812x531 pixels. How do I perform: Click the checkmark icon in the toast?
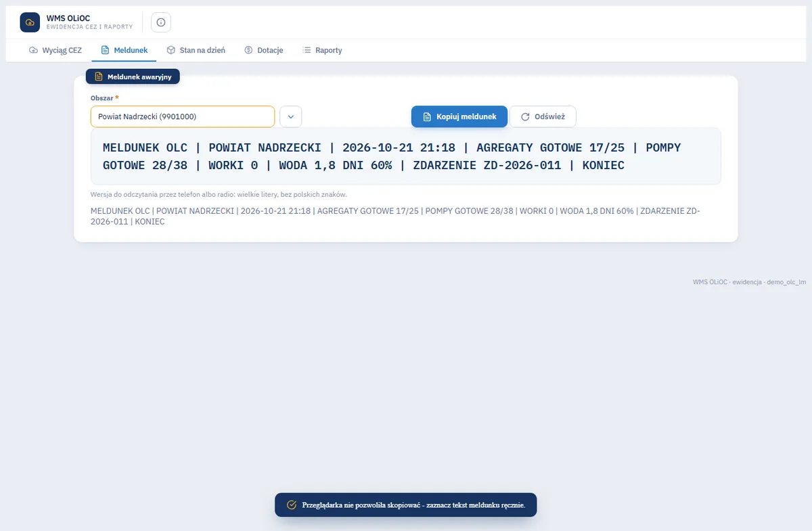(x=292, y=505)
